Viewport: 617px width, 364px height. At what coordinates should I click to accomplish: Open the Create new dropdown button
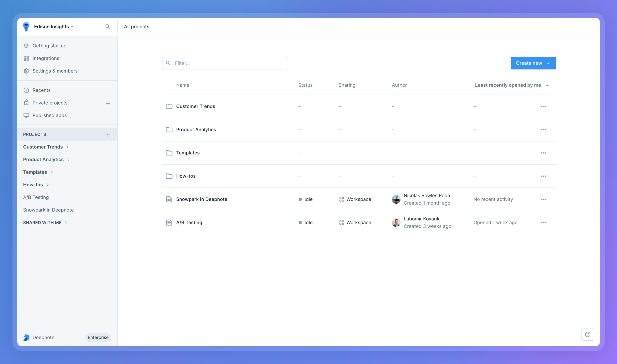533,63
